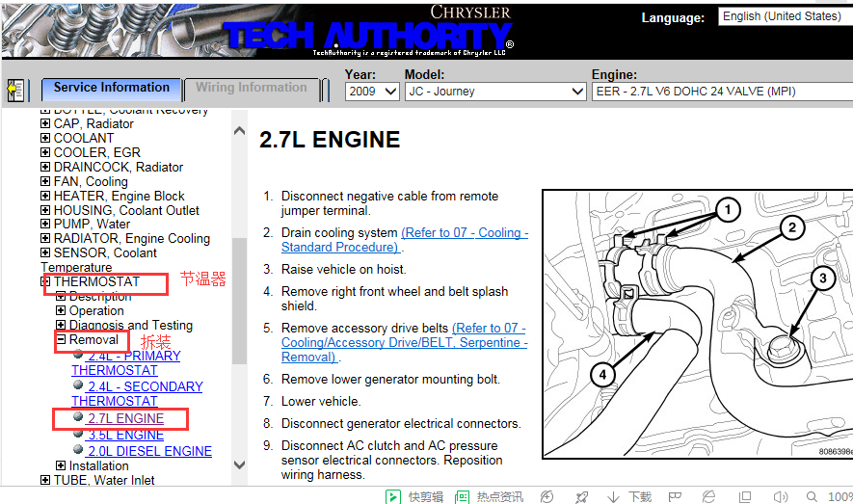The width and height of the screenshot is (853, 504).
Task: Open the 2.4L - PRIMARY THERMOSTAT link
Action: pyautogui.click(x=126, y=363)
